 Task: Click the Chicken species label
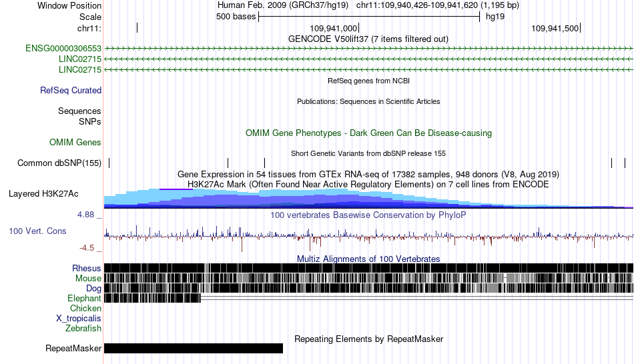pos(85,308)
